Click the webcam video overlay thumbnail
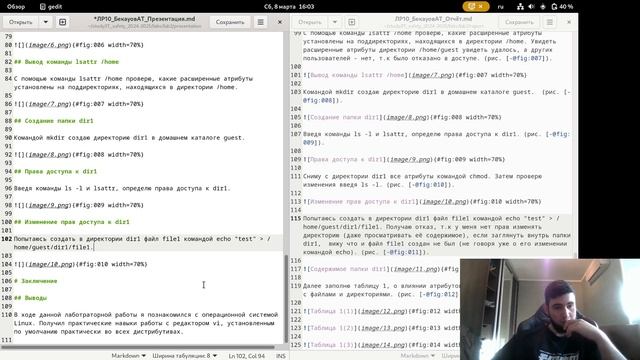The height and width of the screenshot is (360, 640). tap(550, 309)
